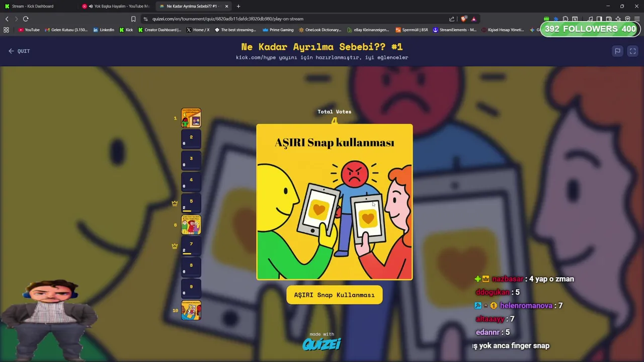Bookmark this page icon
Image resolution: width=644 pixels, height=362 pixels.
coord(133,19)
